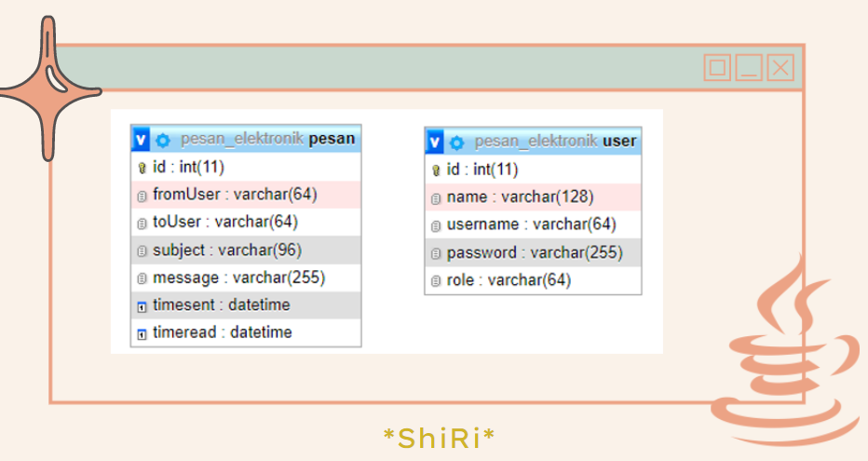Image resolution: width=868 pixels, height=461 pixels.
Task: Select the message : varchar(255) row
Action: point(246,278)
